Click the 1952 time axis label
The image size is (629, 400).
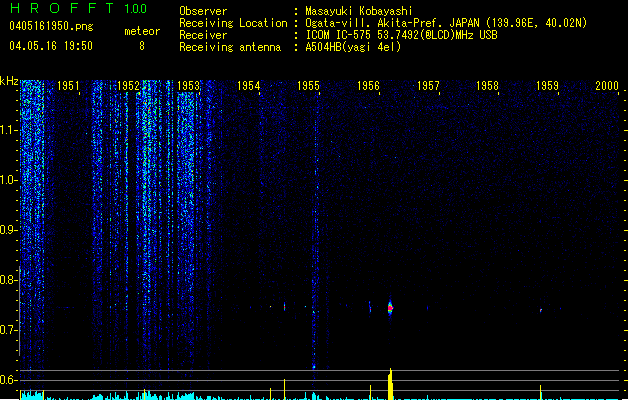point(128,86)
